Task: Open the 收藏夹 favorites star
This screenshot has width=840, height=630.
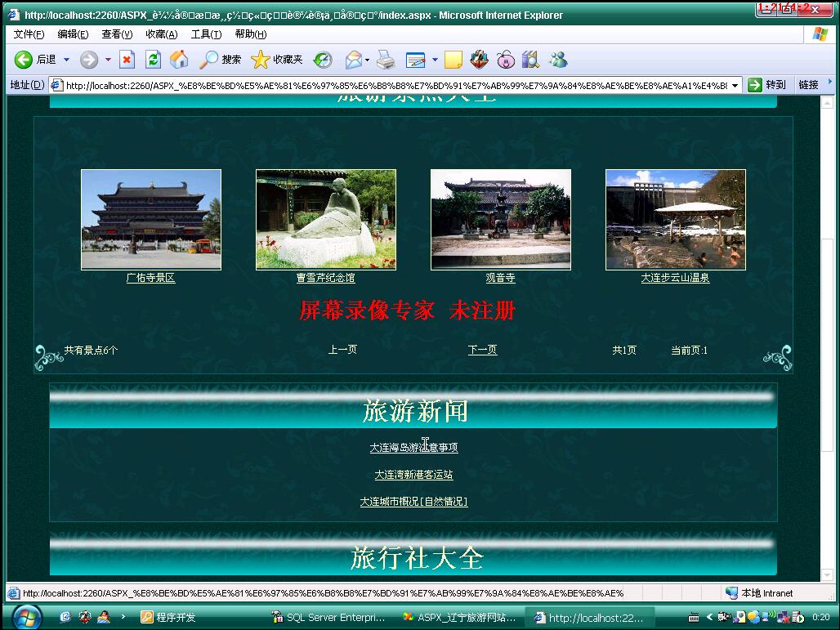Action: pyautogui.click(x=276, y=60)
